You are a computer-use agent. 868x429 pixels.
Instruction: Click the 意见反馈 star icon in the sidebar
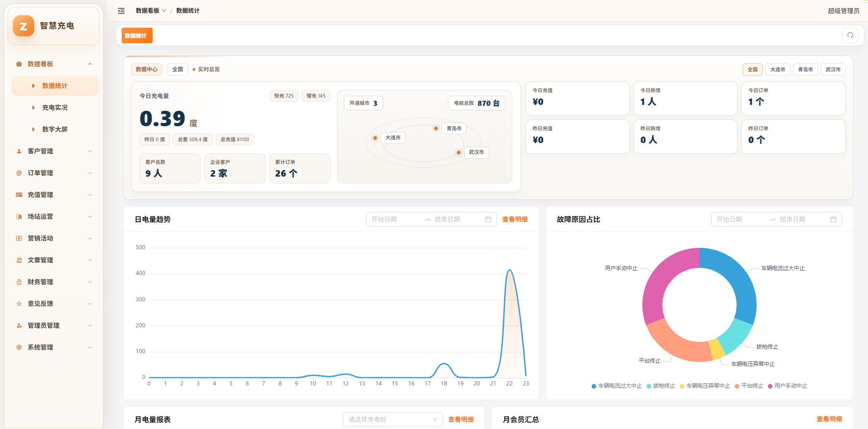(x=19, y=304)
